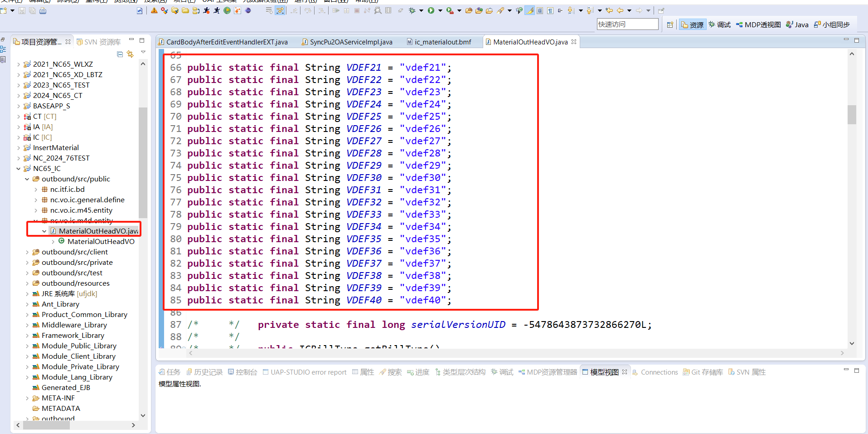Switch to CardBodyAfterEditEventHandlerEXT.java tab
Screen dimensions: 868x434
(223, 42)
